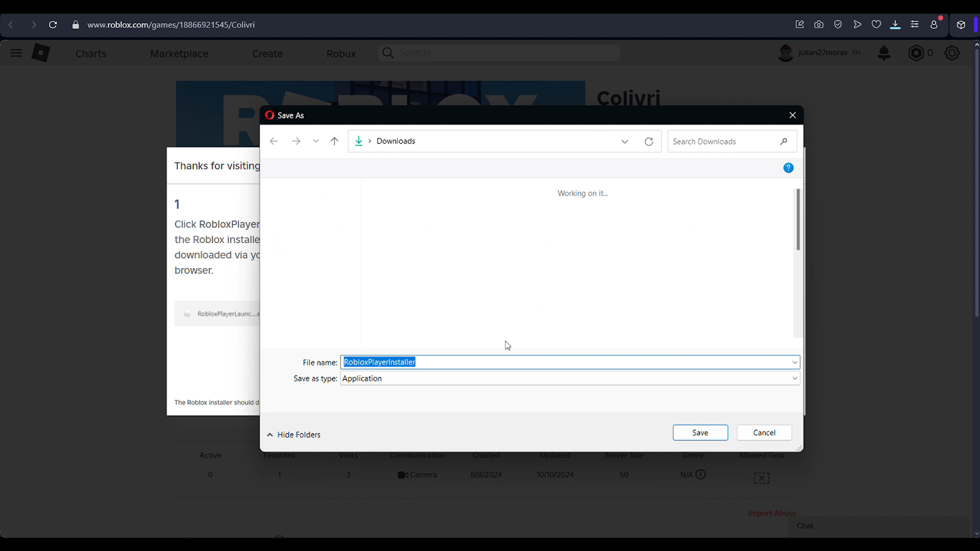The width and height of the screenshot is (980, 551).
Task: Open the extensions cube icon
Action: [961, 24]
